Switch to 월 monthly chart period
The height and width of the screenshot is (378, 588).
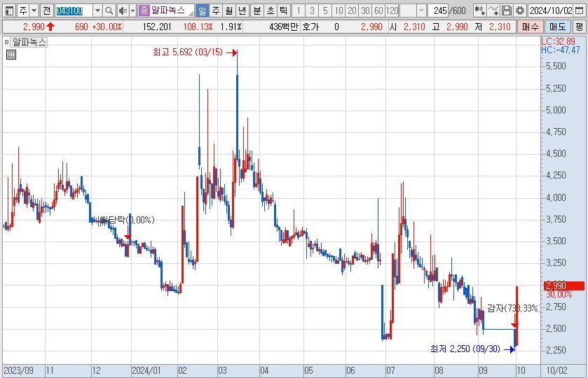(x=228, y=10)
